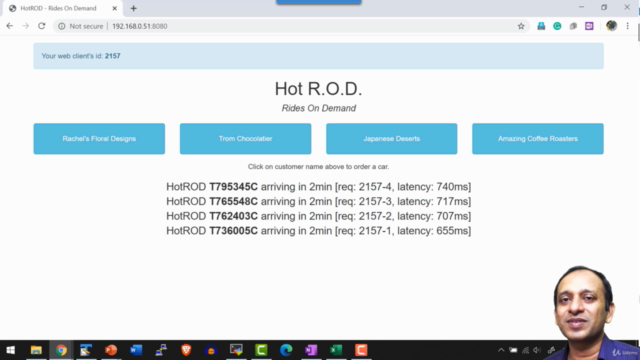Image resolution: width=640 pixels, height=360 pixels.
Task: Open Word from the taskbar
Action: point(136,350)
